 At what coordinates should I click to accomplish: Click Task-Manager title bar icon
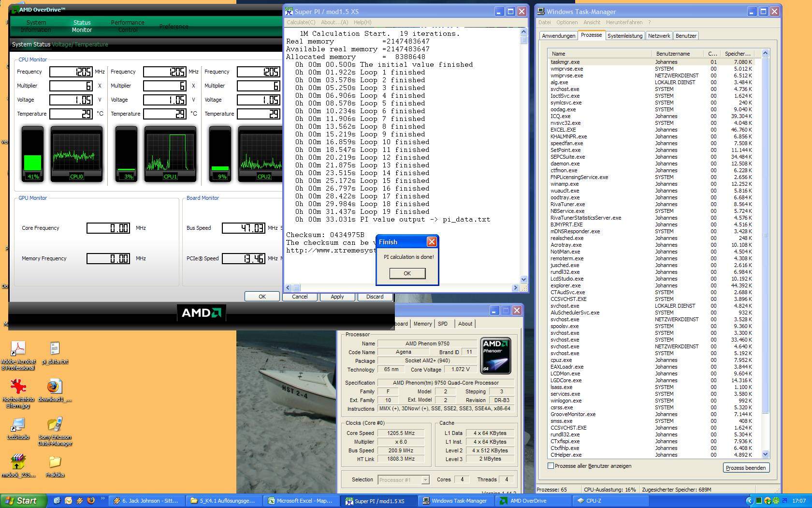pos(542,11)
